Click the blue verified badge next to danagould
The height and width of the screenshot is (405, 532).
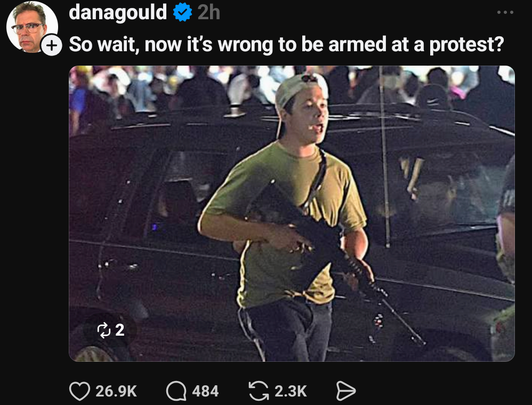pos(182,12)
